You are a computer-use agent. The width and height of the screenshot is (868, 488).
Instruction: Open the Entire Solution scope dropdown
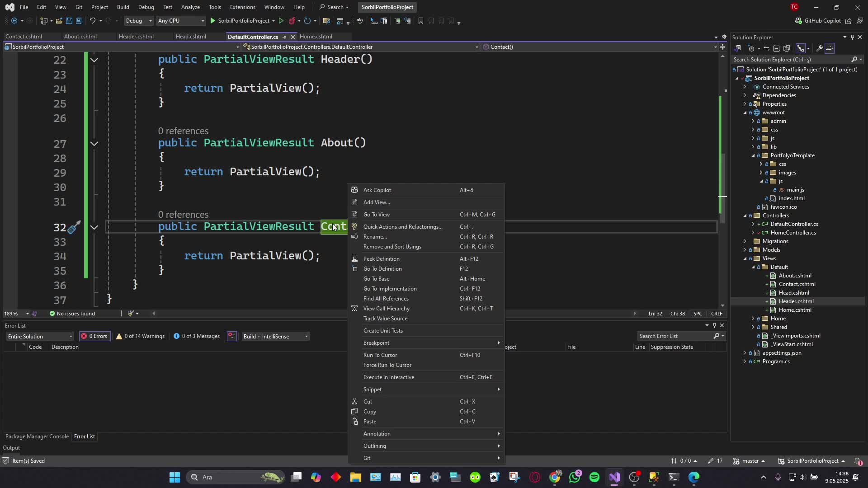40,337
